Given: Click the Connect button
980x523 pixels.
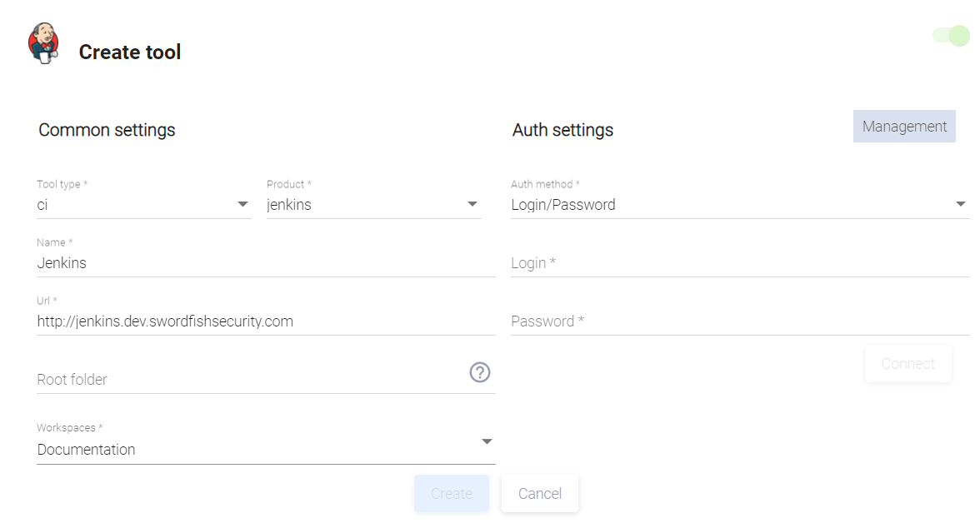Looking at the screenshot, I should (x=907, y=364).
